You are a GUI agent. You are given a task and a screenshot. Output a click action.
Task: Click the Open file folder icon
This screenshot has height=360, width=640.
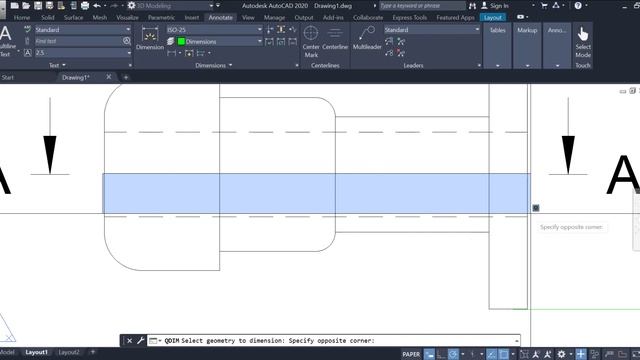point(26,6)
